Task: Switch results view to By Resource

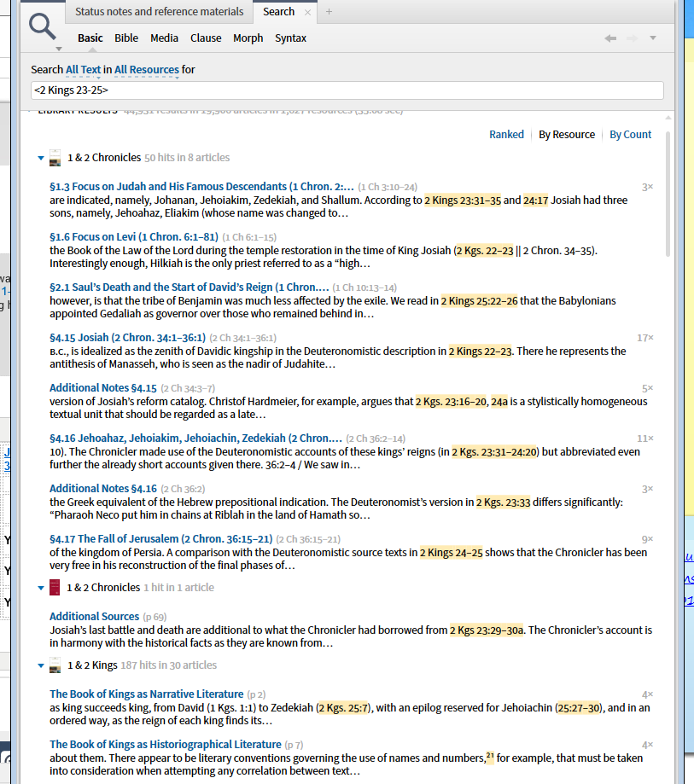Action: point(567,135)
